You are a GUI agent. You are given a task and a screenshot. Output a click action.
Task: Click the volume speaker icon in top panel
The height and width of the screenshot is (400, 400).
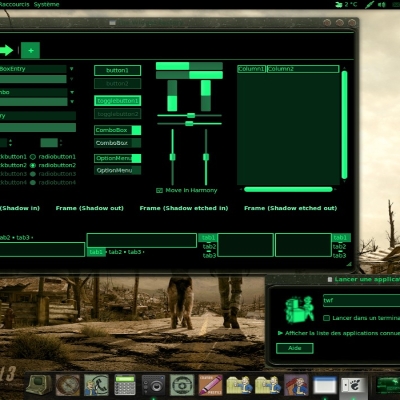(x=382, y=5)
